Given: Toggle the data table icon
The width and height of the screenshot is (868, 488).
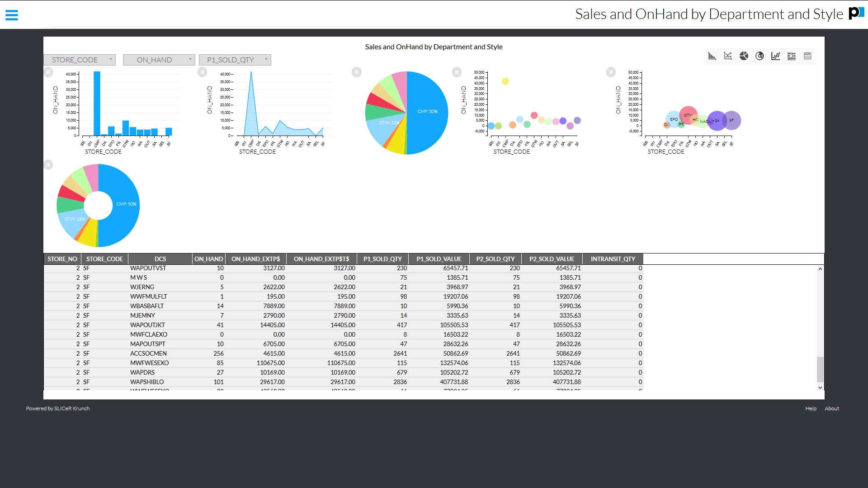Looking at the screenshot, I should coord(808,56).
